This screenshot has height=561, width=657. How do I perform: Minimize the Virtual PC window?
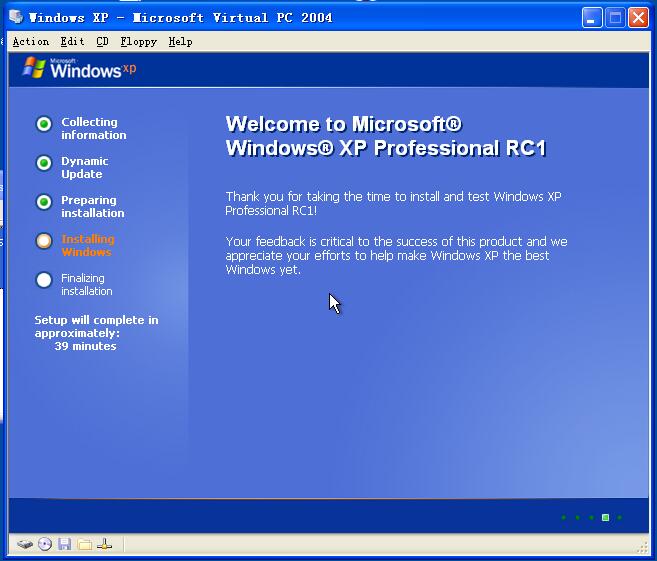pyautogui.click(x=592, y=18)
